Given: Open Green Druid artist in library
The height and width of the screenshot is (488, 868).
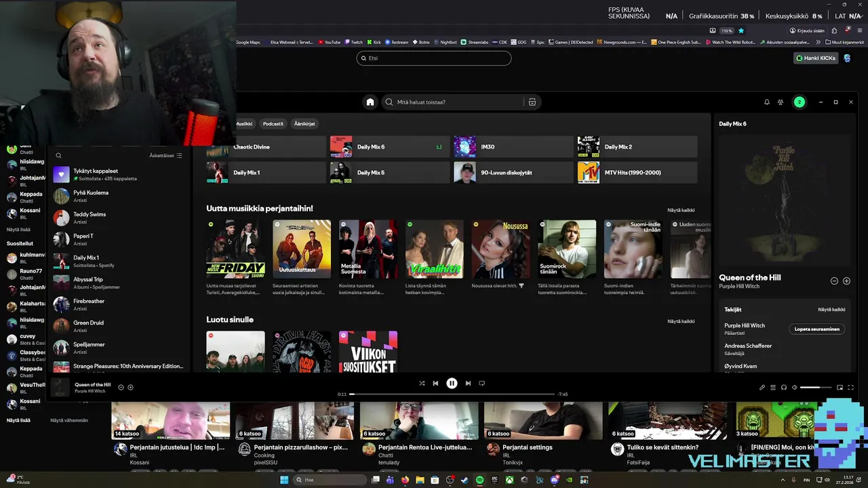Looking at the screenshot, I should (x=119, y=327).
